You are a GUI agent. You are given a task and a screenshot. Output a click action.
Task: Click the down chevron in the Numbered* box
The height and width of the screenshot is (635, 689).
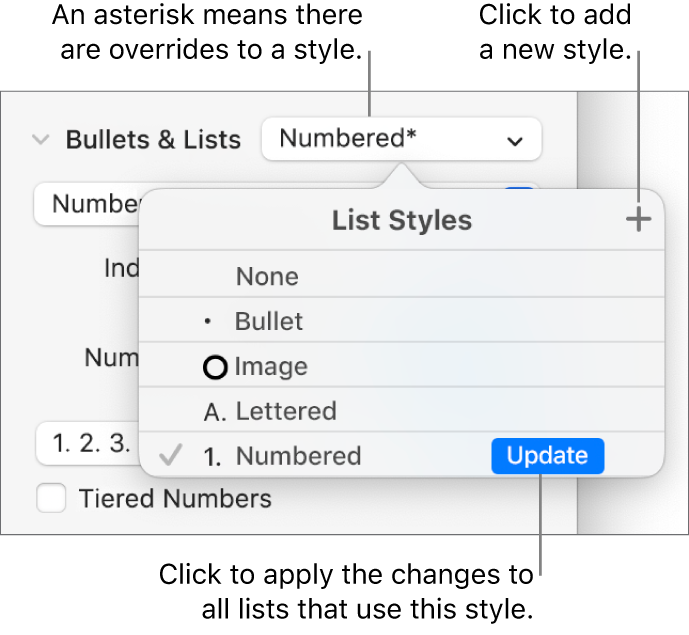coord(515,141)
